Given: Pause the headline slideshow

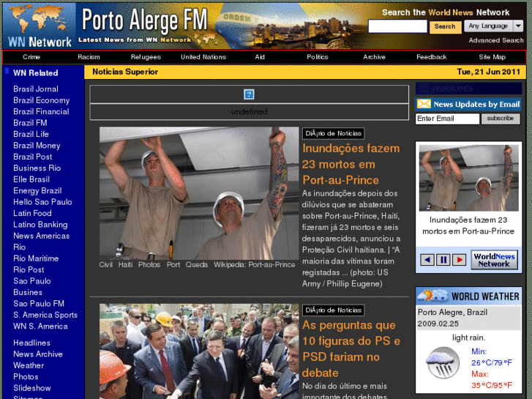Looking at the screenshot, I should (x=443, y=260).
